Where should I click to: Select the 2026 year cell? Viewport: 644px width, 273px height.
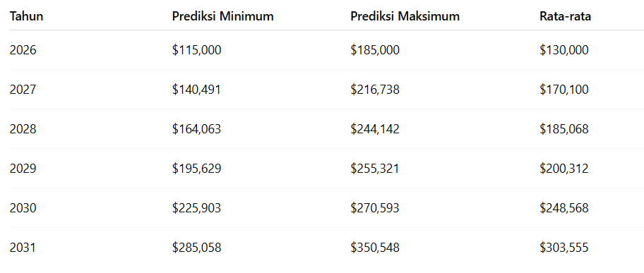point(23,50)
